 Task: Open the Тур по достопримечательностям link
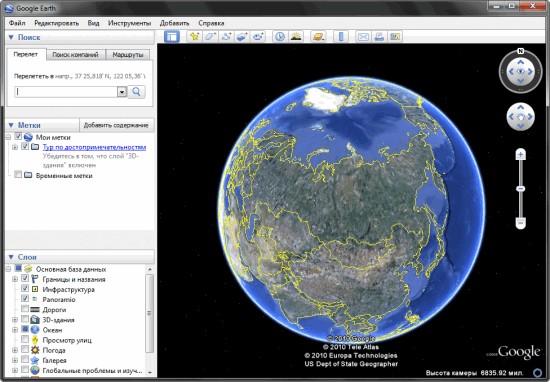94,147
